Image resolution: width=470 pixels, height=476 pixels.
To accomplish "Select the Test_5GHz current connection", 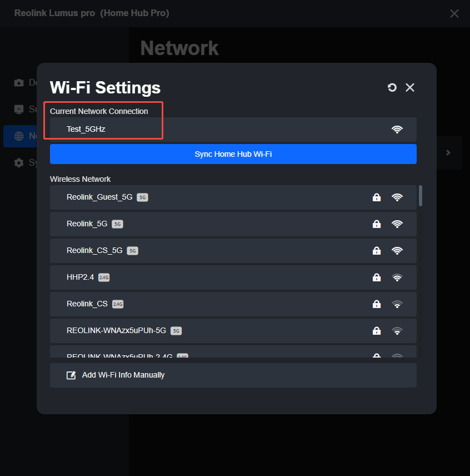I will pos(233,130).
